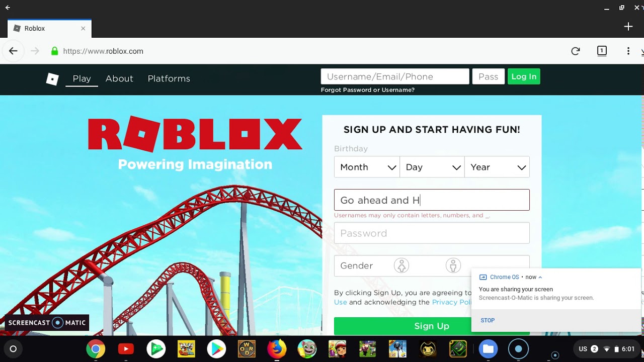Click the green Log In button
644x362 pixels.
point(524,76)
